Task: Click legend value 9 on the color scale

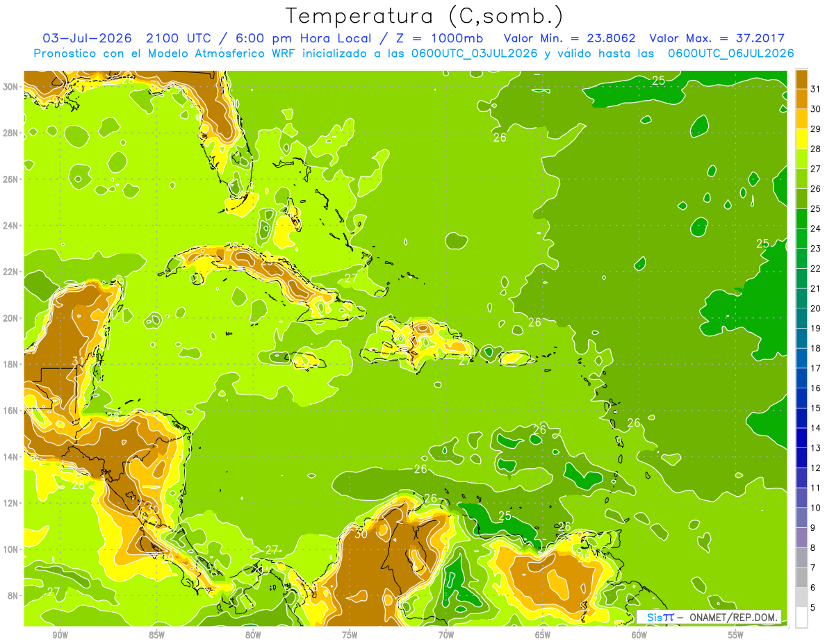Action: pyautogui.click(x=812, y=528)
